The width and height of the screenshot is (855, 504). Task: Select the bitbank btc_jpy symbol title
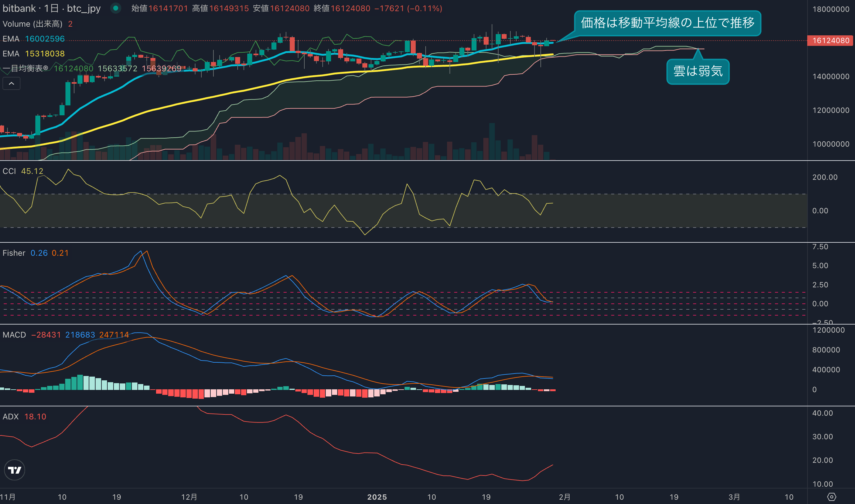51,8
